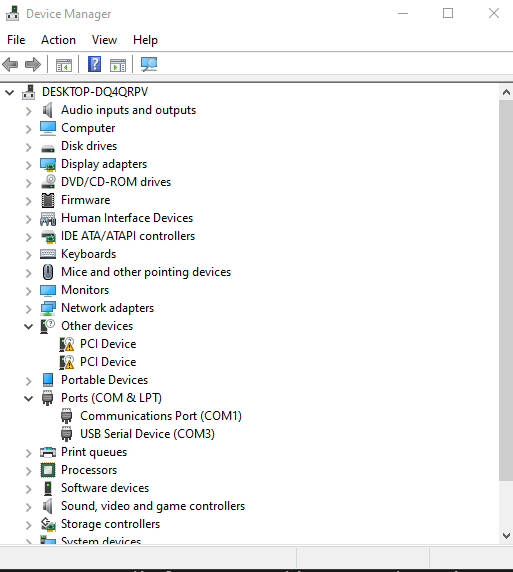Expand the Network adapters category
Screen dimensions: 513x572
point(28,309)
